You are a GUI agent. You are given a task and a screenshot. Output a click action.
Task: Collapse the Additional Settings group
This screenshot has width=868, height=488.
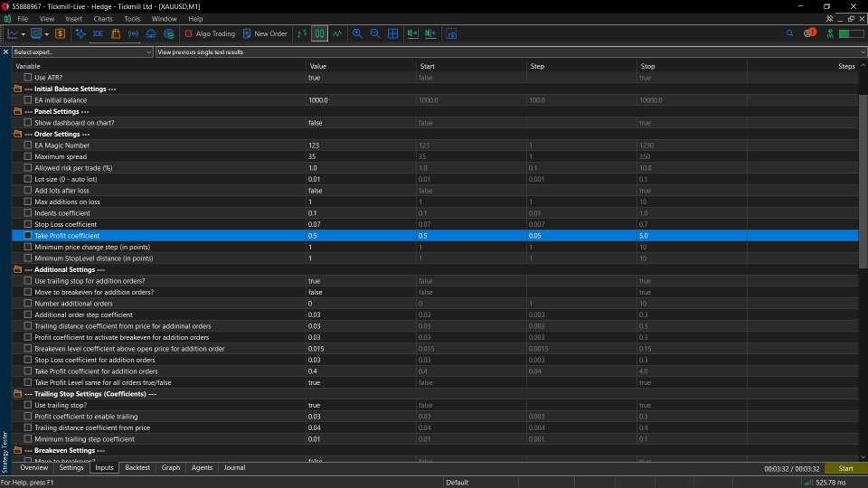(18, 269)
